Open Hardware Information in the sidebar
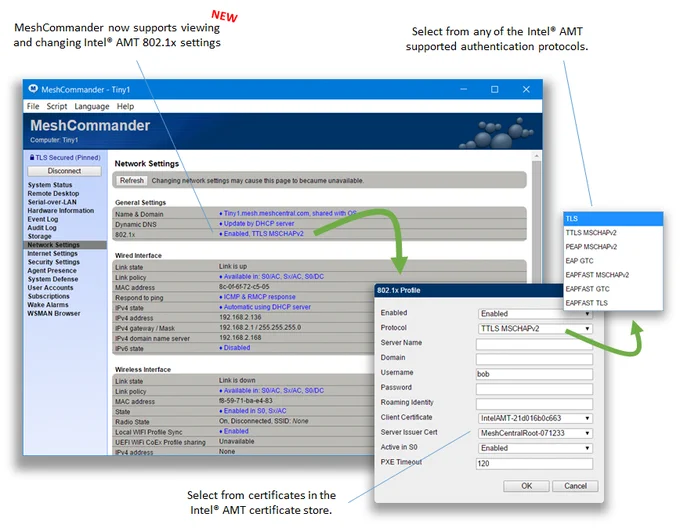The image size is (680, 528). coord(61,210)
